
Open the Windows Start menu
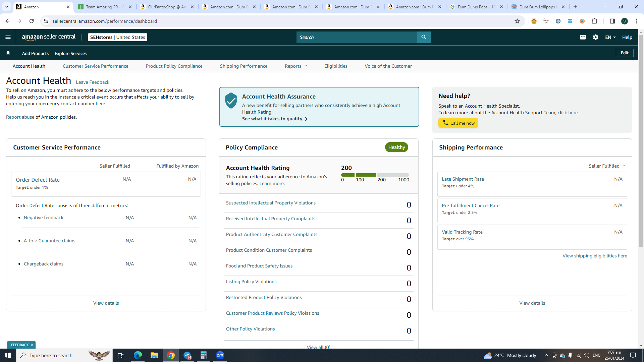(x=8, y=355)
